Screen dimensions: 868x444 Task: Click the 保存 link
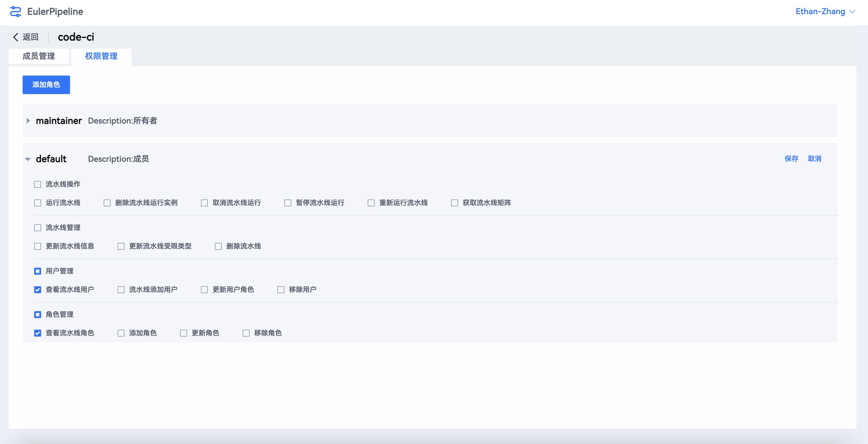(791, 159)
